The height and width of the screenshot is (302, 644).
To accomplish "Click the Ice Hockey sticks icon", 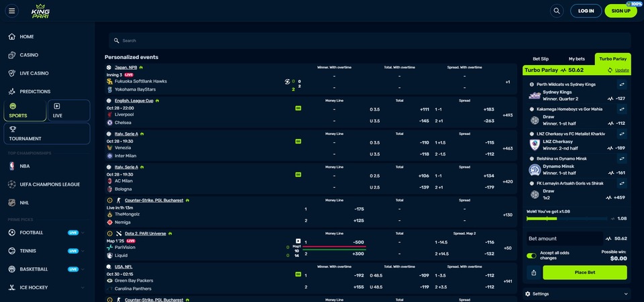I will (12, 287).
